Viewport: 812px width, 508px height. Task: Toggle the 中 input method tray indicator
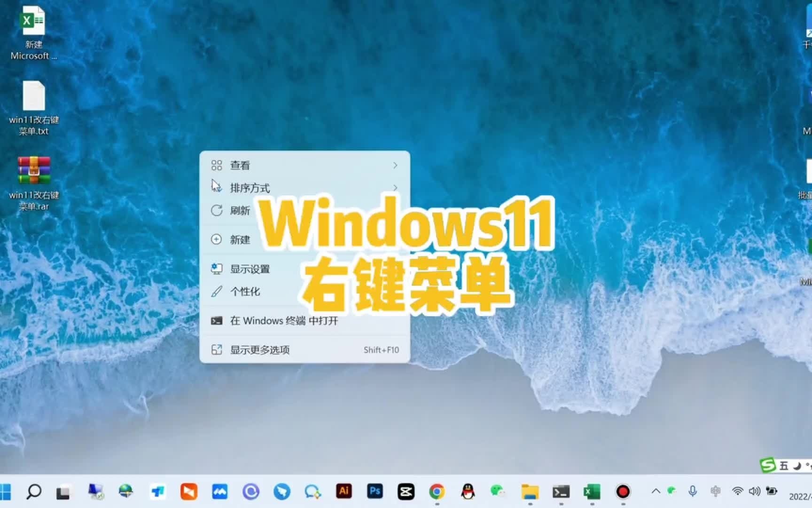[x=716, y=492]
